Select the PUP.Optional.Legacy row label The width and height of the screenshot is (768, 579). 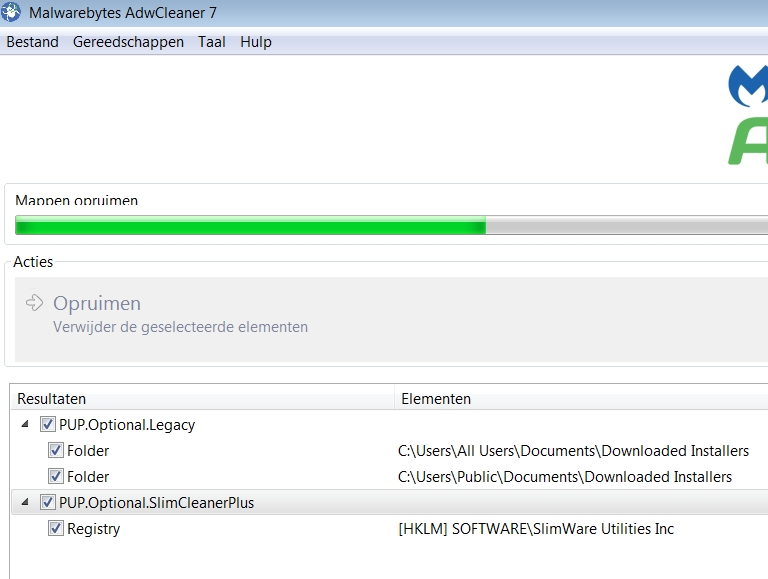[x=127, y=425]
